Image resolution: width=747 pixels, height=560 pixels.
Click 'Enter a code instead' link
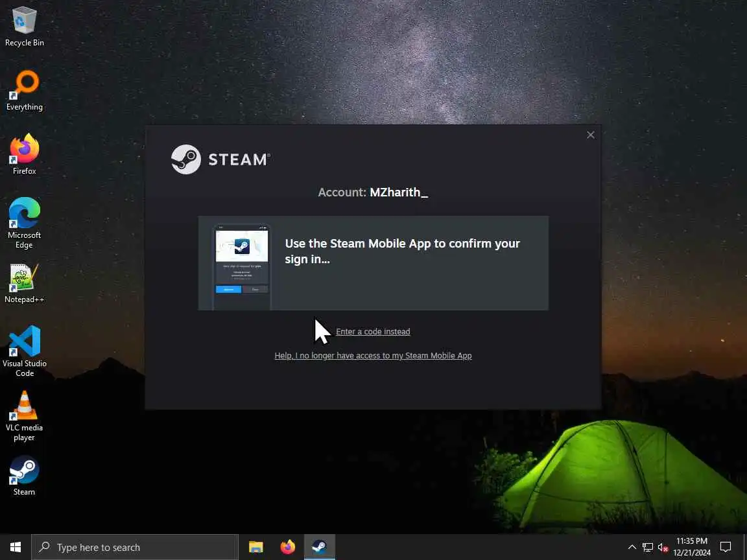pyautogui.click(x=373, y=331)
